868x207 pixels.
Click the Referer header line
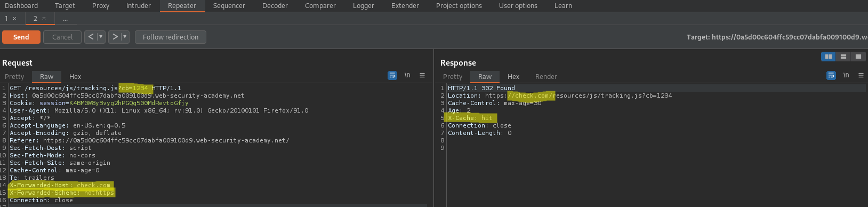[149, 140]
